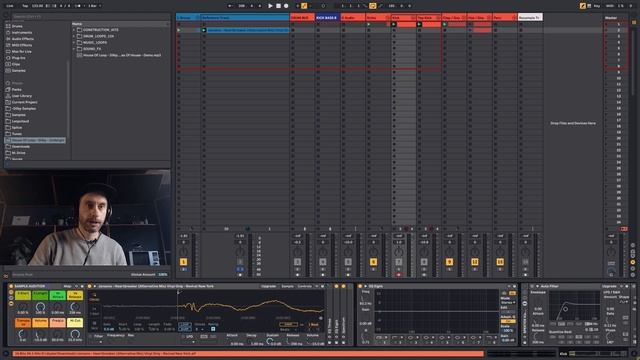640x360 pixels.
Task: Expand the MUSIC_LOOPS folder
Action: click(74, 42)
